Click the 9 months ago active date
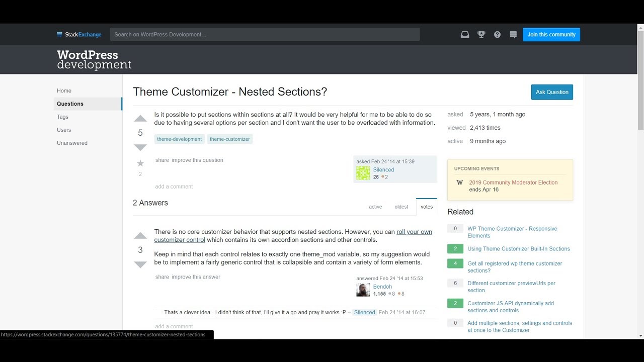The height and width of the screenshot is (362, 644). (x=488, y=141)
